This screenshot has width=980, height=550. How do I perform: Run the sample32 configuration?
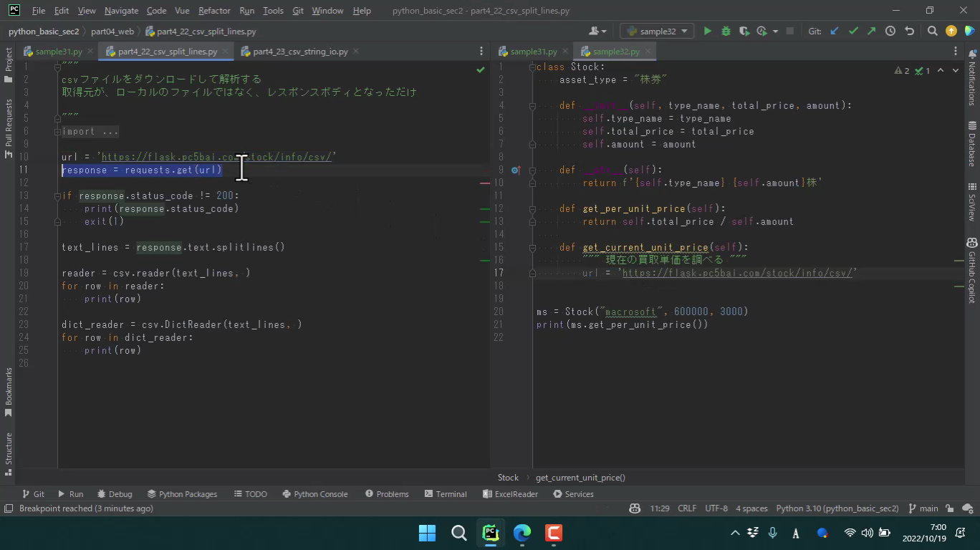click(x=708, y=31)
